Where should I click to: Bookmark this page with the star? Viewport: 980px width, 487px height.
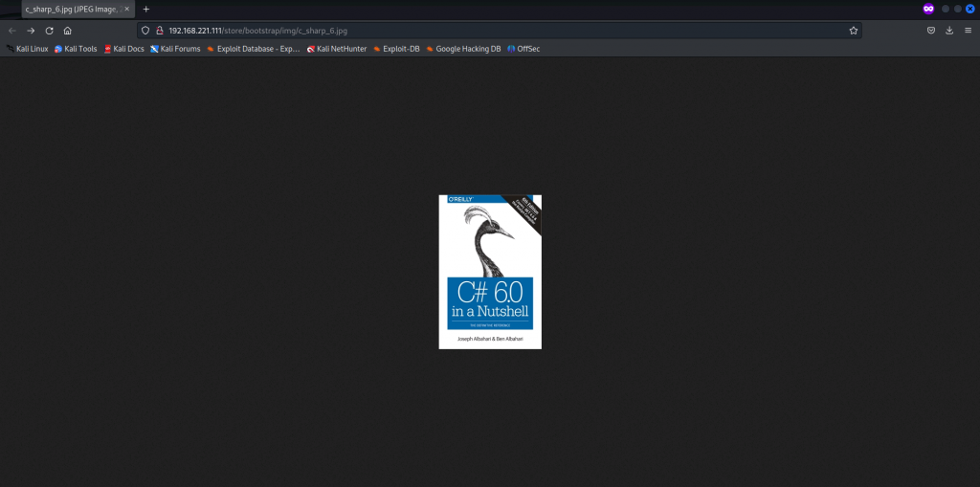[853, 30]
